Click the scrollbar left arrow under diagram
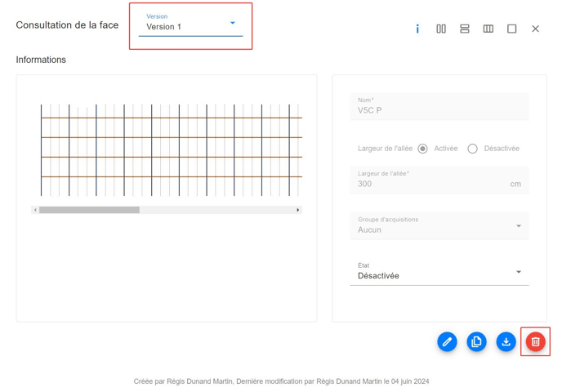Screen dimensions: 562x392 coord(35,210)
